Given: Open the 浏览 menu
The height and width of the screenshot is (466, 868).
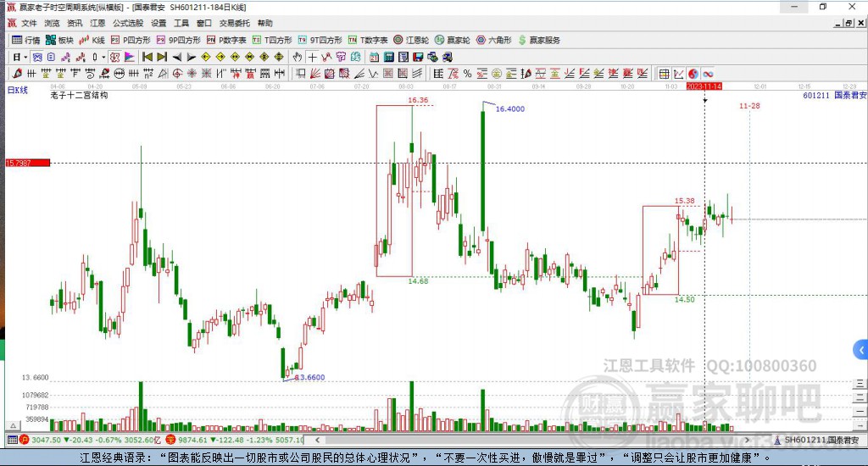Looking at the screenshot, I should (52, 23).
